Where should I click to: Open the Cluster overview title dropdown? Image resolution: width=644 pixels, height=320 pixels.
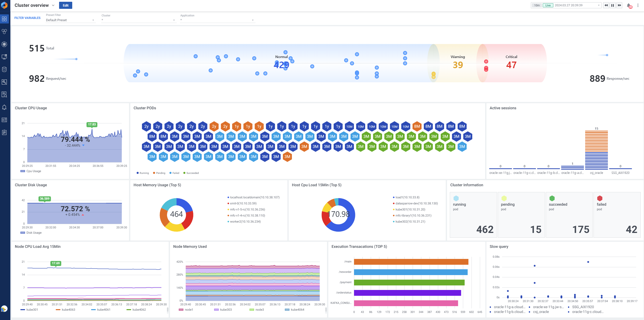point(53,5)
